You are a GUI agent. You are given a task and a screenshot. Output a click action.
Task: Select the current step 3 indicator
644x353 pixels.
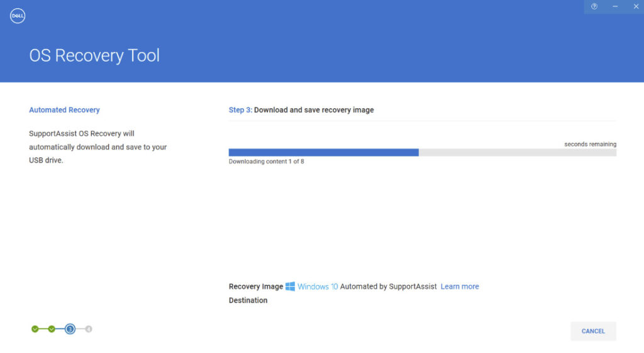pyautogui.click(x=70, y=328)
